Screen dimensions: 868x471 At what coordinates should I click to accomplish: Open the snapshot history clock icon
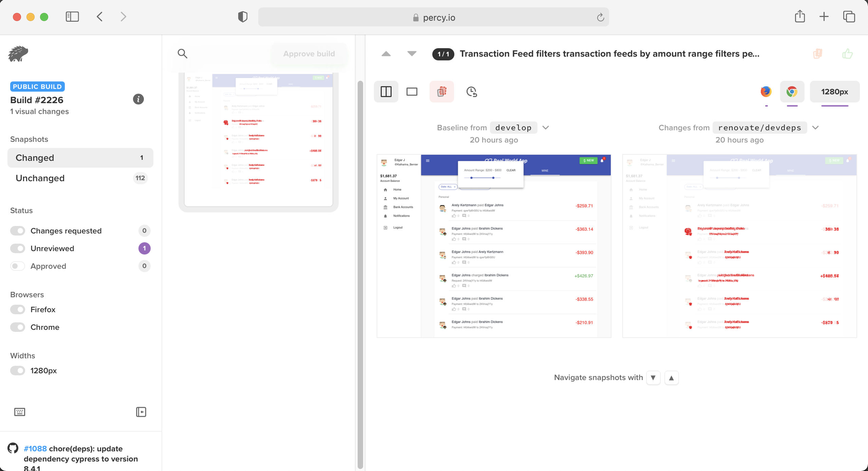pyautogui.click(x=471, y=92)
